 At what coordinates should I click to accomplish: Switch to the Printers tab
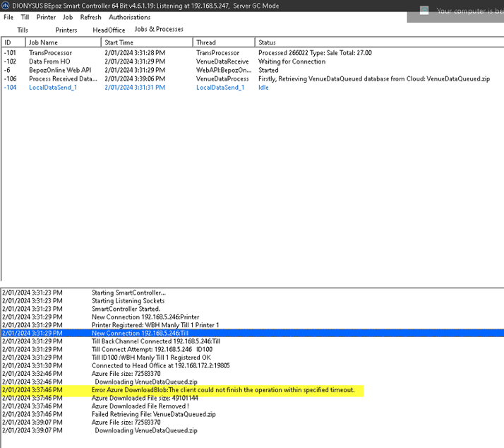pos(66,30)
